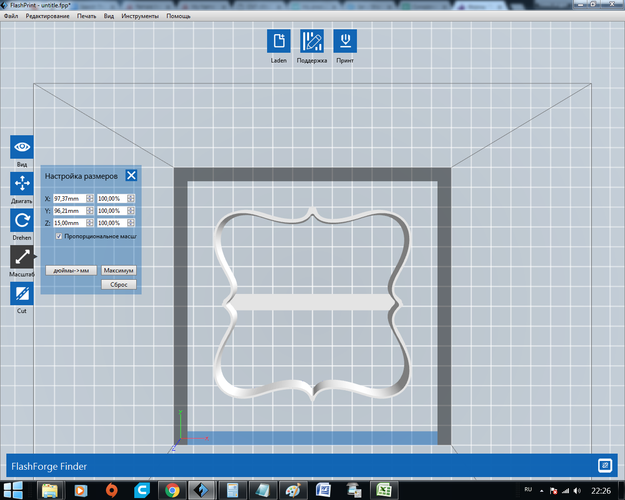The width and height of the screenshot is (625, 500).
Task: Open the notepad-like taskbar icon
Action: [x=262, y=490]
